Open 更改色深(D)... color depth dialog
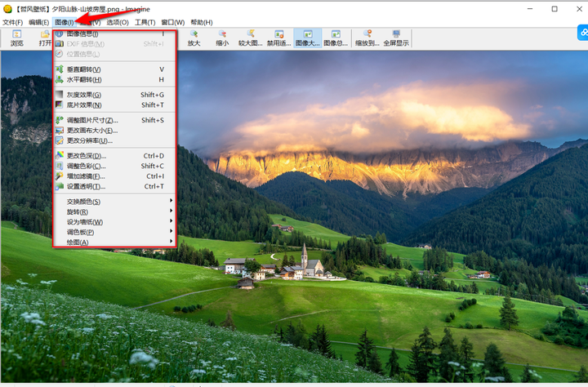The width and height of the screenshot is (588, 387). pyautogui.click(x=114, y=156)
